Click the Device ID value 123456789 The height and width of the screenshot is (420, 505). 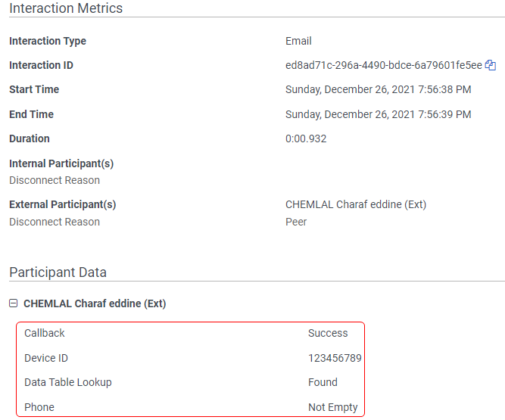pyautogui.click(x=335, y=358)
